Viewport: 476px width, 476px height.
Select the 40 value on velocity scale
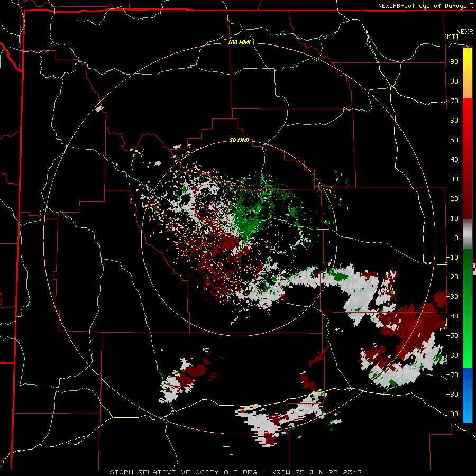click(x=454, y=160)
